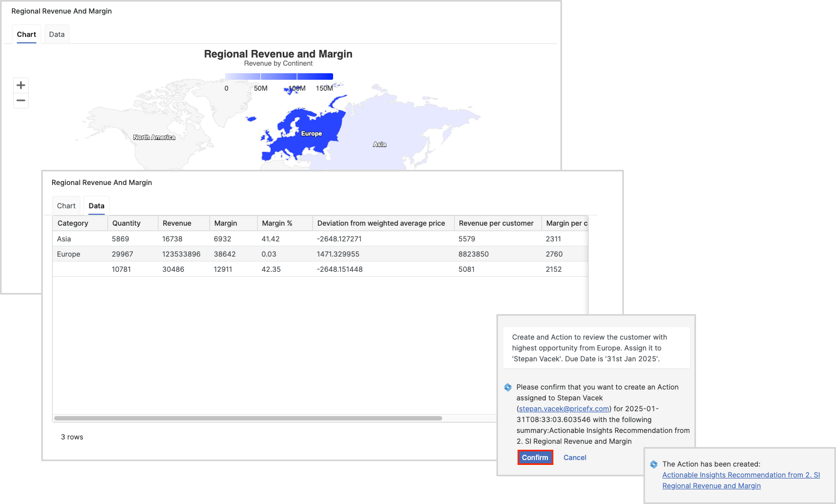Zoom out of the map with minus button
836x504 pixels.
tap(21, 100)
